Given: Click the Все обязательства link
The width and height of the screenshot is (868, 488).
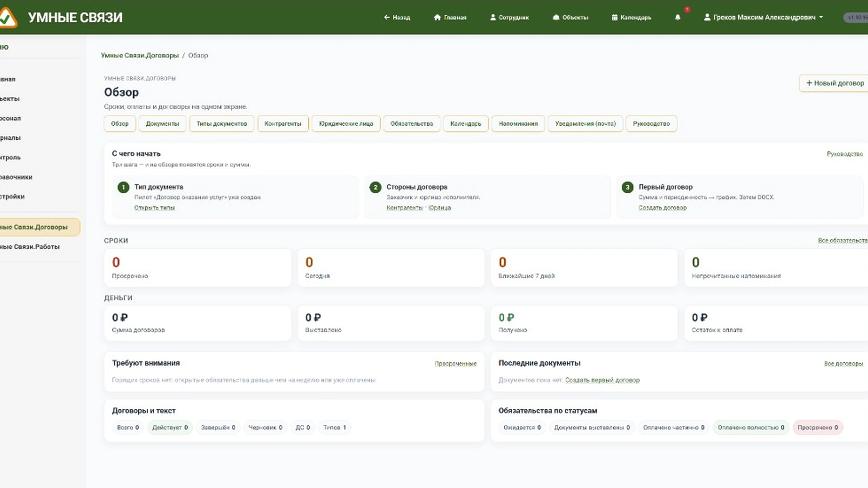Looking at the screenshot, I should pyautogui.click(x=843, y=240).
